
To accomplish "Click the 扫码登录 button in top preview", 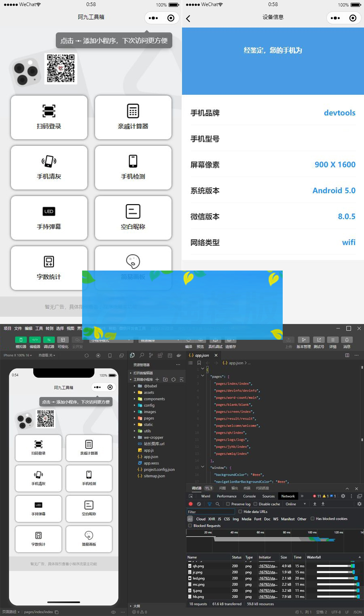I will [x=49, y=117].
